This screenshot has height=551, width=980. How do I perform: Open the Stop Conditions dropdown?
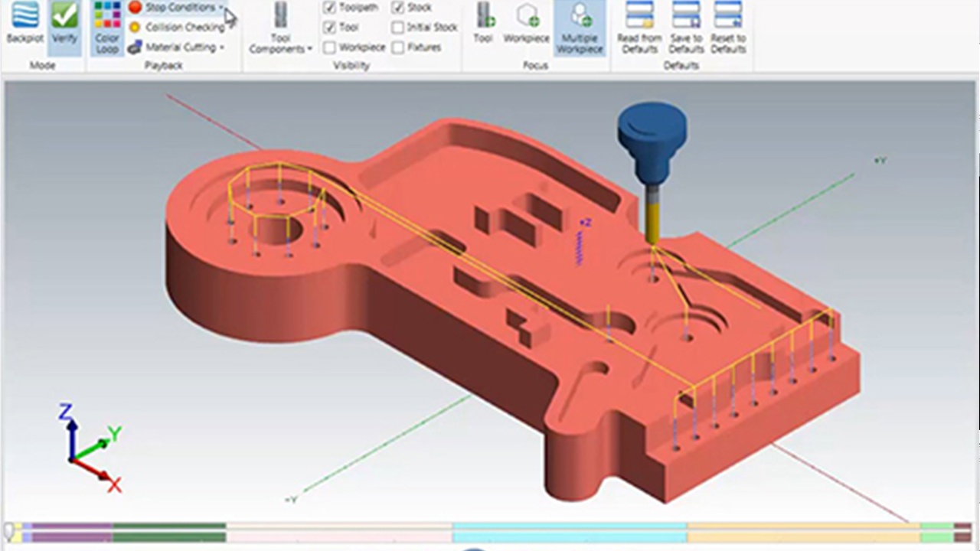(x=221, y=8)
